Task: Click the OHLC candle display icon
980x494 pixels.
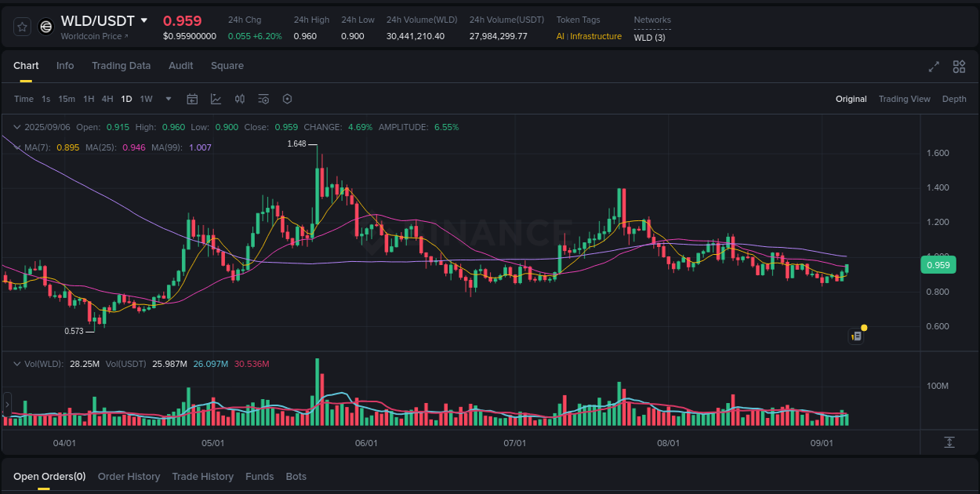Action: pyautogui.click(x=240, y=99)
